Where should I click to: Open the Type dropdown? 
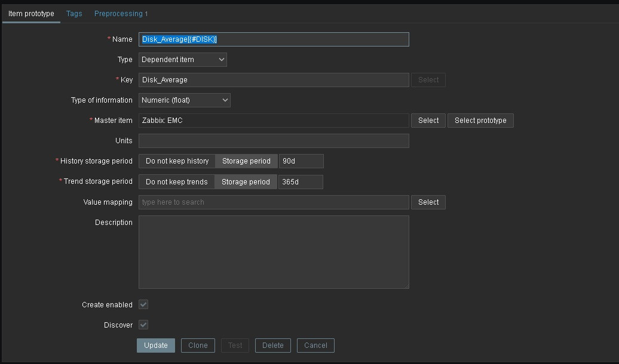point(183,60)
